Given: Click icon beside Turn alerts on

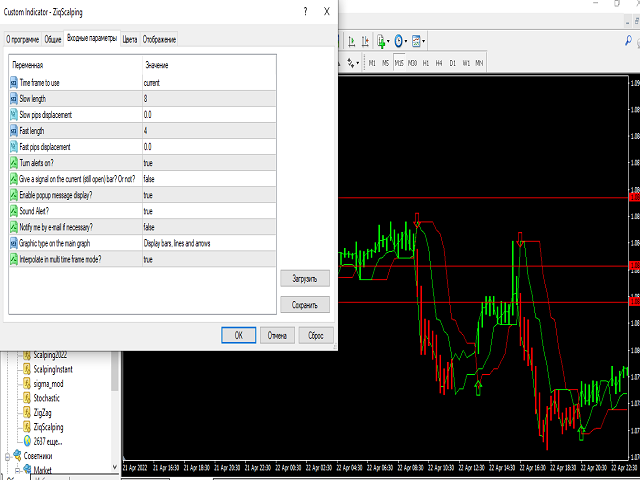Looking at the screenshot, I should click(x=14, y=163).
